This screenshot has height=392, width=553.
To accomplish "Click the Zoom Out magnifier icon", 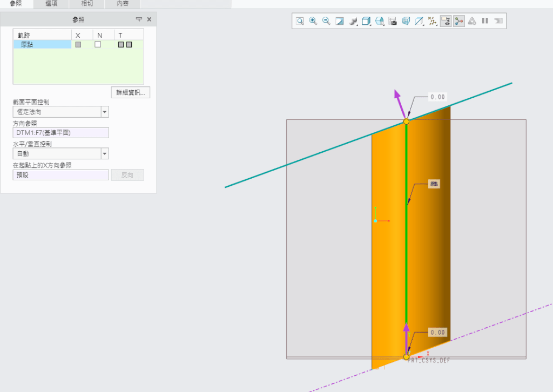I will (326, 21).
